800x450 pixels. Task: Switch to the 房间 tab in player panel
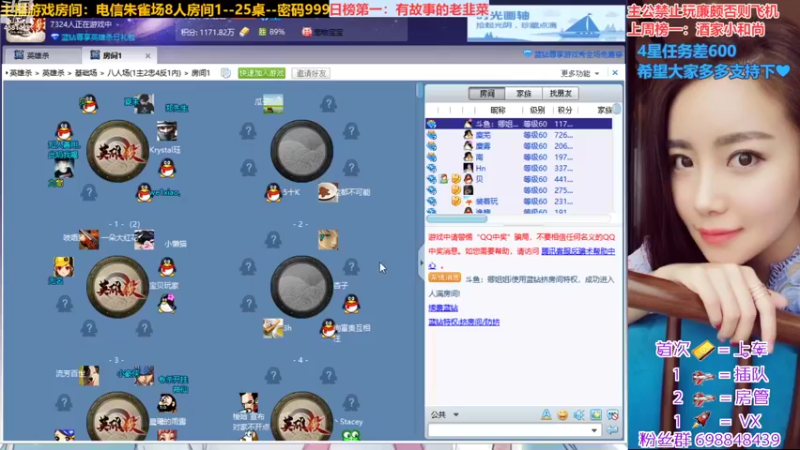click(x=487, y=93)
